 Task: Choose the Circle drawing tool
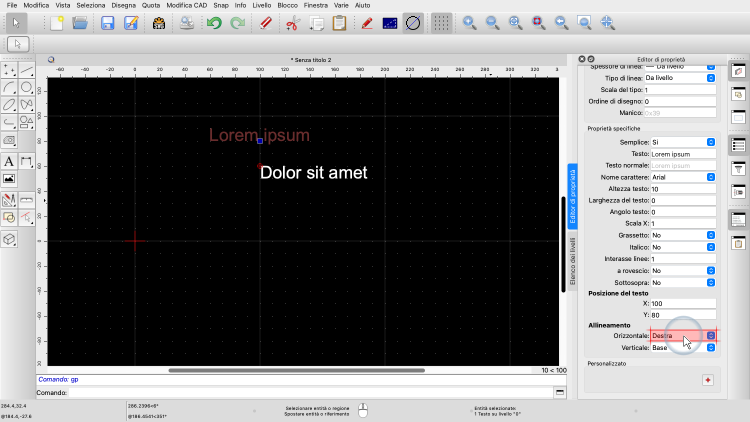pos(27,87)
